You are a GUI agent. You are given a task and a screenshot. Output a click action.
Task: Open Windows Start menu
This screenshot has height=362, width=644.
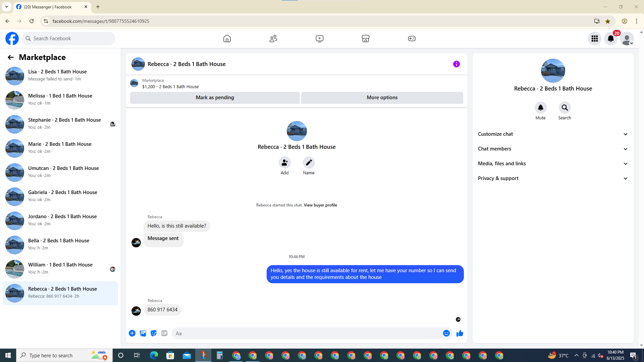(8, 355)
